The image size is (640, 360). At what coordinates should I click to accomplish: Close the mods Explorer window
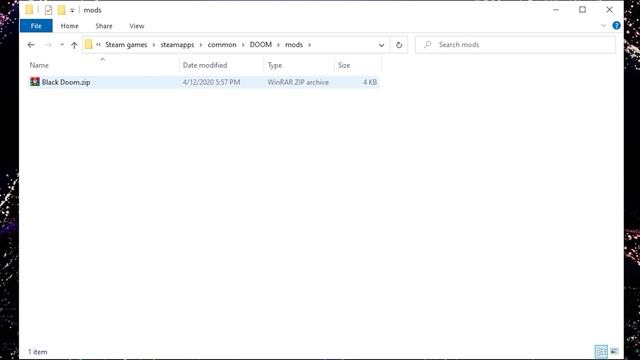(609, 10)
